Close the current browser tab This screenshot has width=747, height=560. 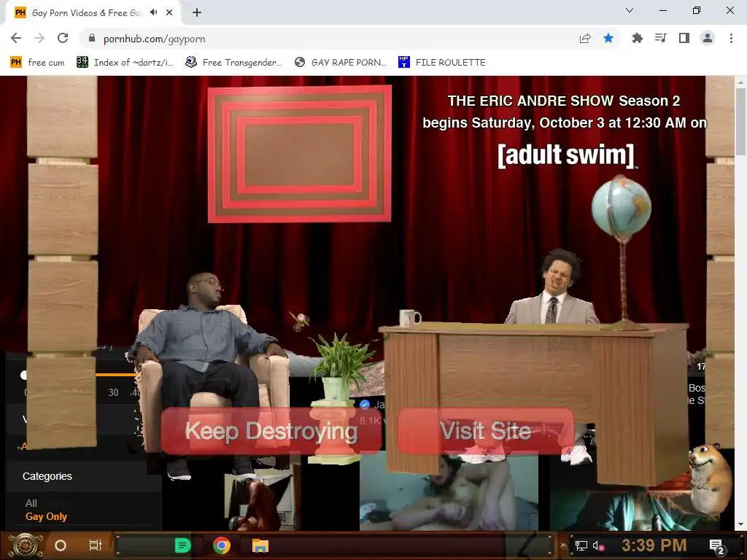point(169,12)
